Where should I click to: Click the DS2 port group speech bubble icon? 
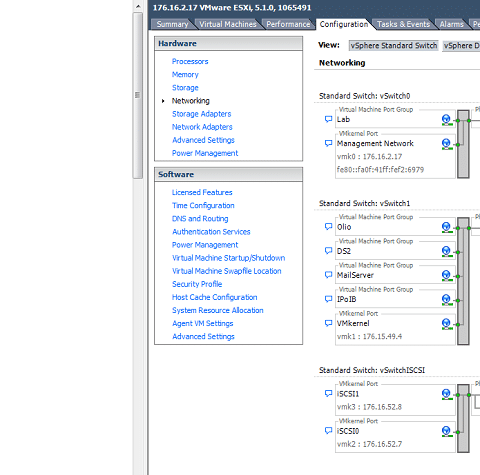point(328,251)
